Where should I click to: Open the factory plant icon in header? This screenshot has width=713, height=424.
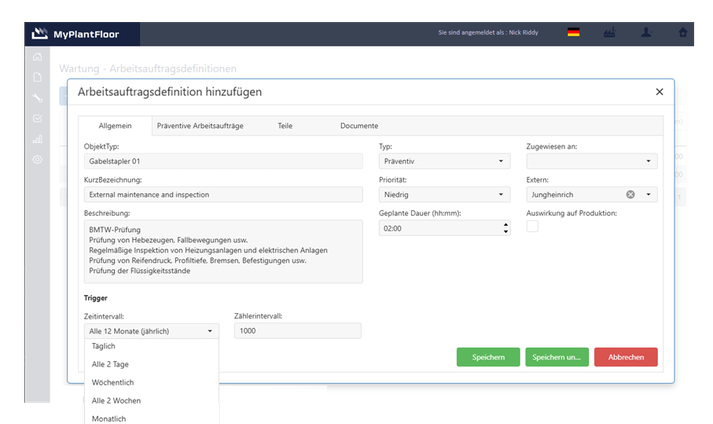(609, 32)
